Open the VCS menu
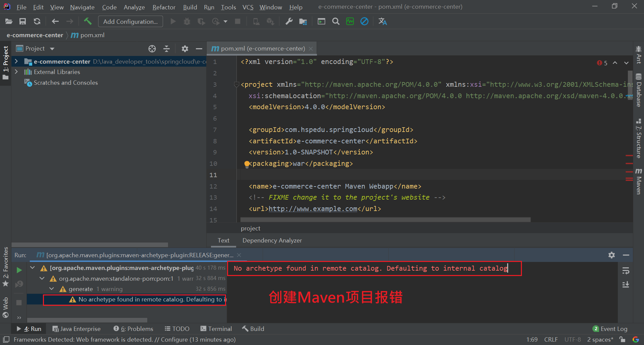The height and width of the screenshot is (345, 644). coord(248,7)
